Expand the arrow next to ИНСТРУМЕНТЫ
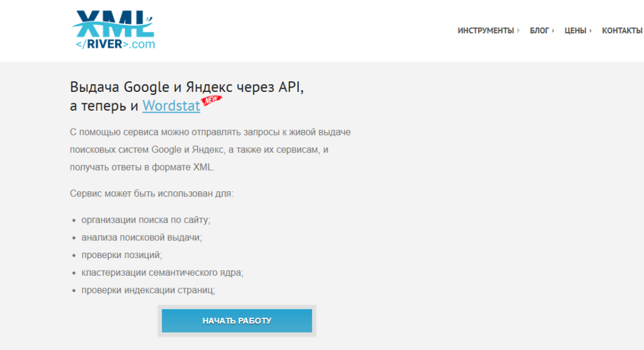The image size is (644, 350). point(518,30)
